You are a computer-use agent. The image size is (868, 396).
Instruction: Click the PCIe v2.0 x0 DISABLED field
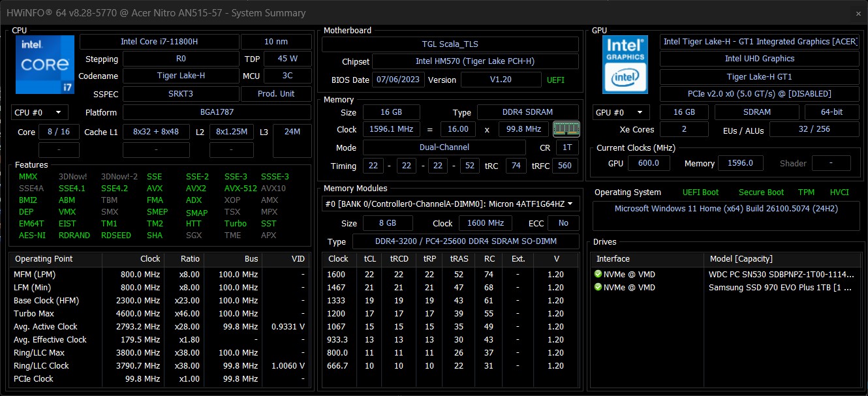760,94
